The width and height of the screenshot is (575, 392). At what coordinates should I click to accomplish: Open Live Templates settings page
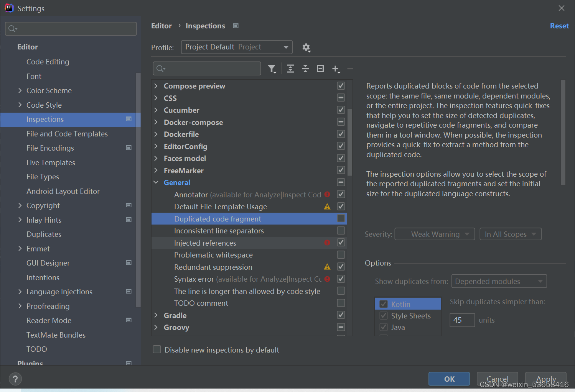(x=51, y=162)
